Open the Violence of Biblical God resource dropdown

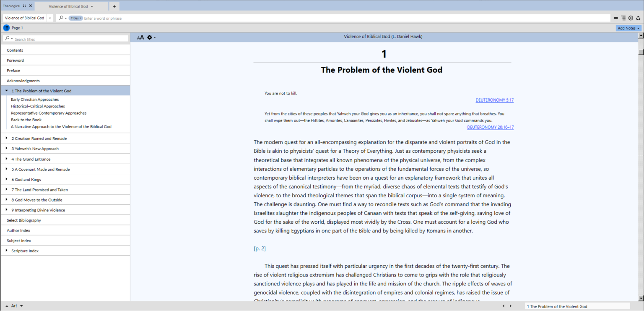(50, 18)
